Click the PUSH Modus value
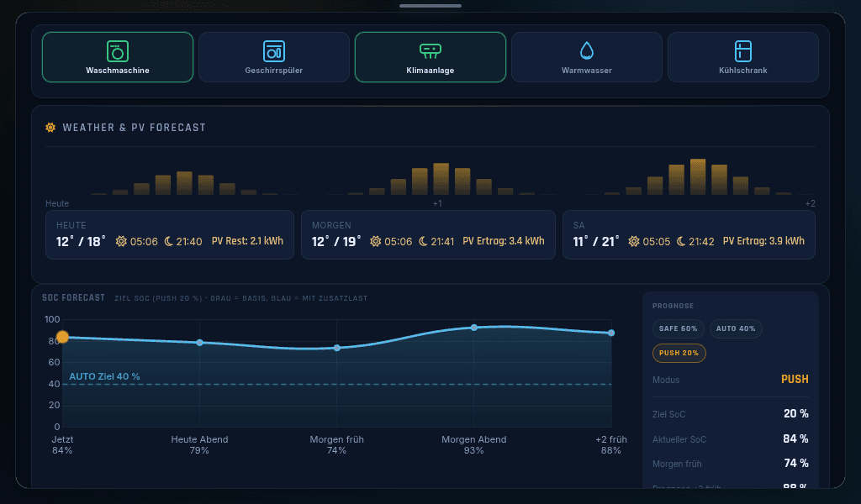 (x=795, y=379)
